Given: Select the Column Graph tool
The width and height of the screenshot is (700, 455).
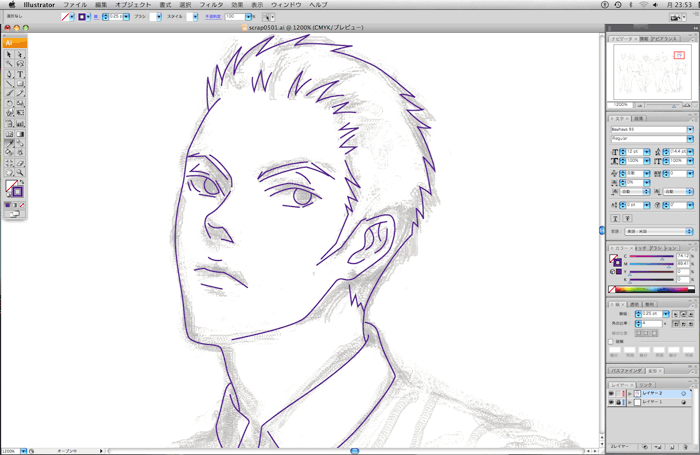Looking at the screenshot, I should (20, 124).
